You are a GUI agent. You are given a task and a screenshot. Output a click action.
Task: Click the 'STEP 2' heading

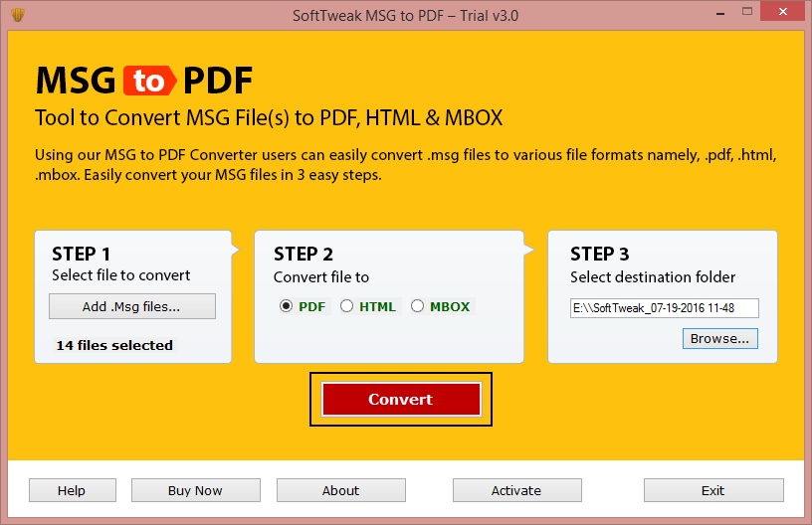click(304, 254)
